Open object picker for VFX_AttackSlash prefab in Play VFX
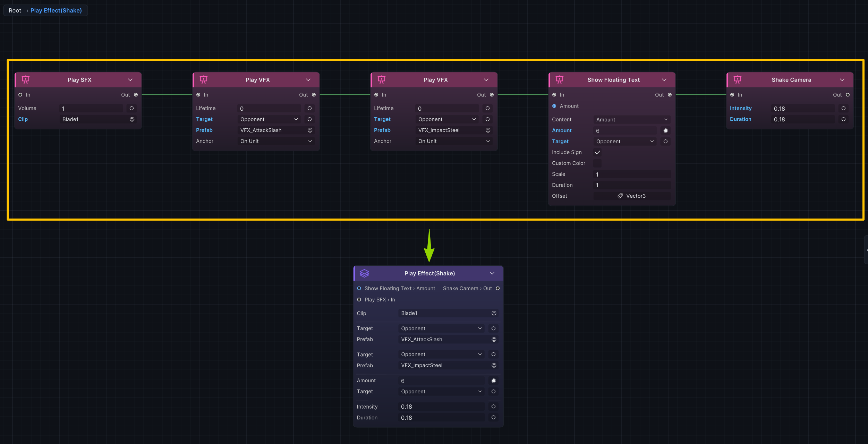 [310, 130]
